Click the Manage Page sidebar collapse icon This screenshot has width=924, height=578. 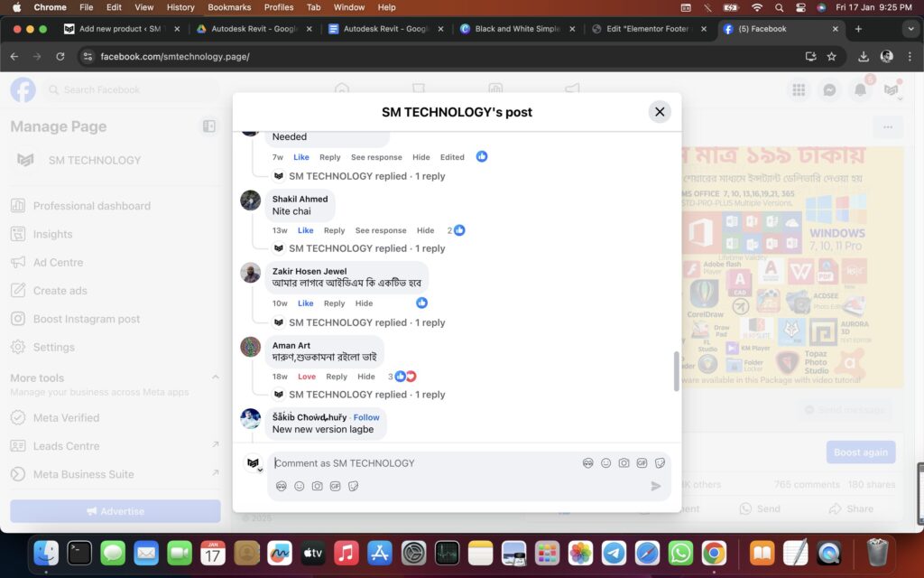pos(209,126)
